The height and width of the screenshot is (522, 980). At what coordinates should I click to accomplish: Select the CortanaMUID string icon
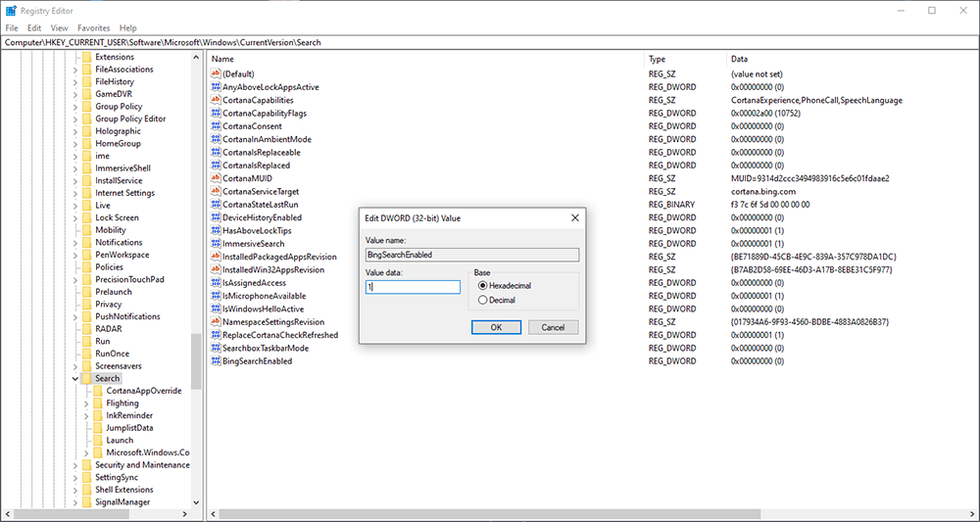coord(217,178)
